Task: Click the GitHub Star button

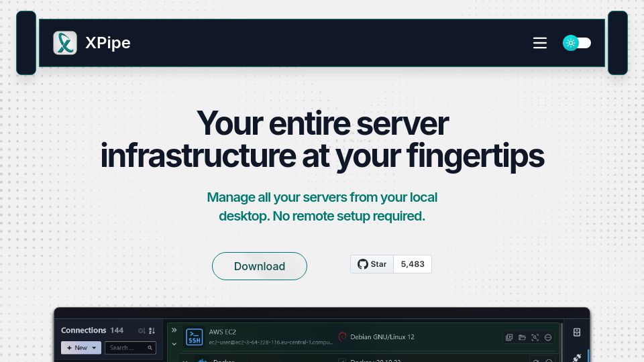Action: 372,264
